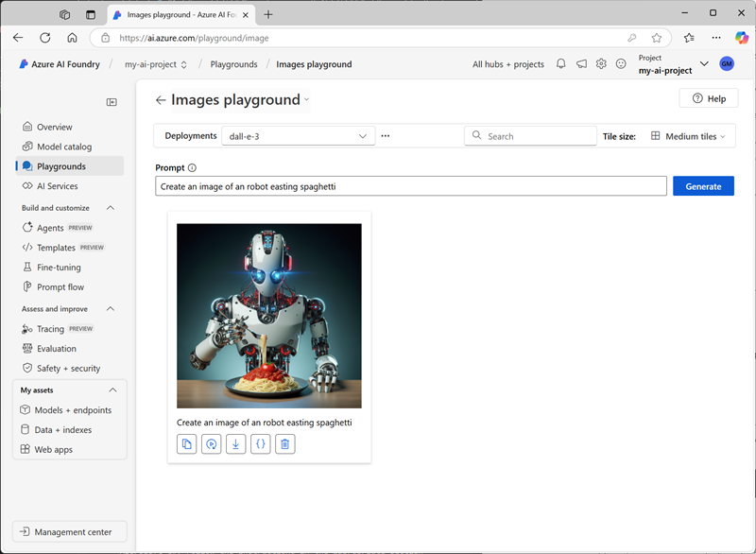This screenshot has width=756, height=554.
Task: Click the robot eating spaghetti image
Action: coord(269,316)
